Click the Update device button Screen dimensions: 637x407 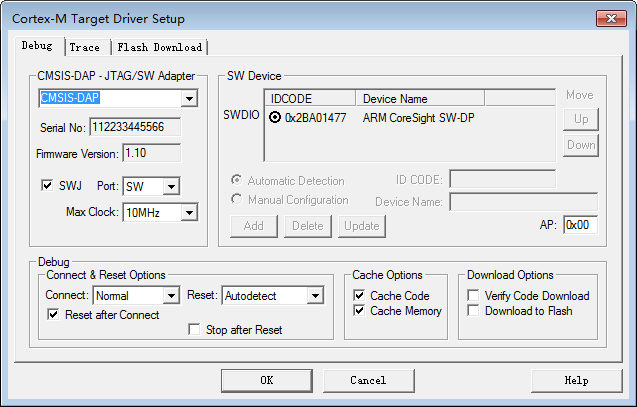point(362,226)
